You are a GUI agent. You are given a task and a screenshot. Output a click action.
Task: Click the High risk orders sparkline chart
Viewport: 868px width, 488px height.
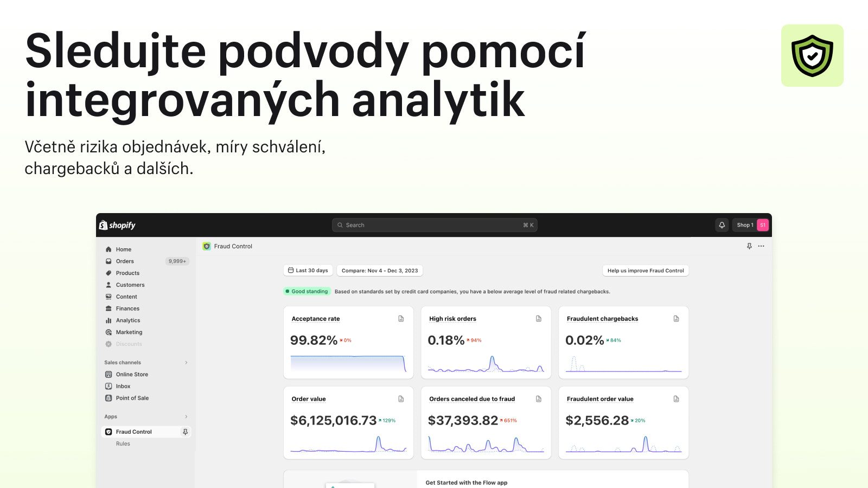486,363
